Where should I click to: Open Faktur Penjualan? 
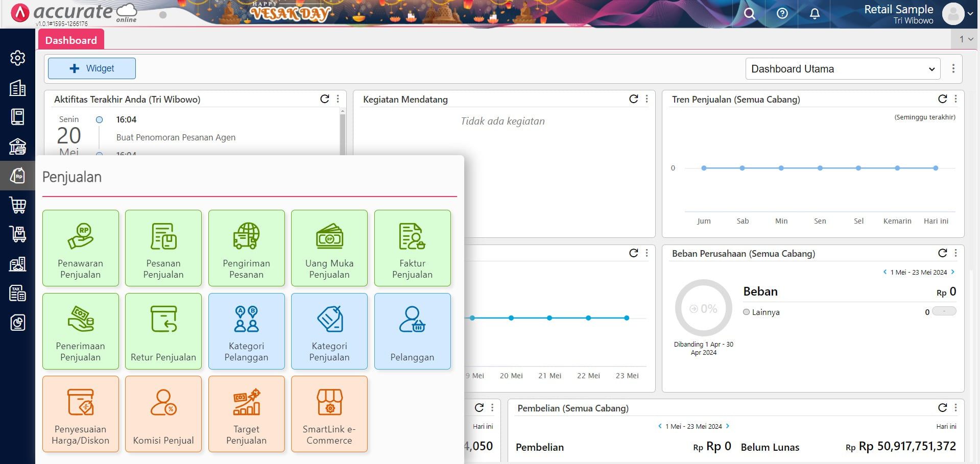(x=412, y=248)
